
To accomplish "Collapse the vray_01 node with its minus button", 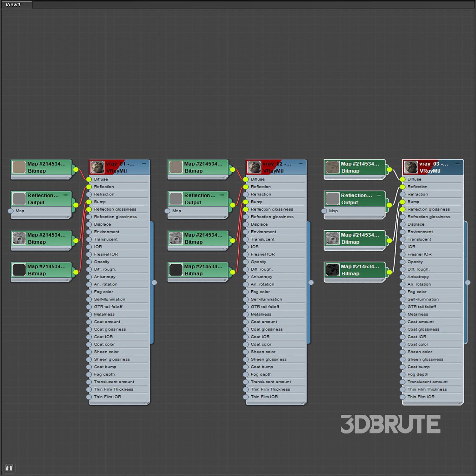I will click(x=144, y=163).
